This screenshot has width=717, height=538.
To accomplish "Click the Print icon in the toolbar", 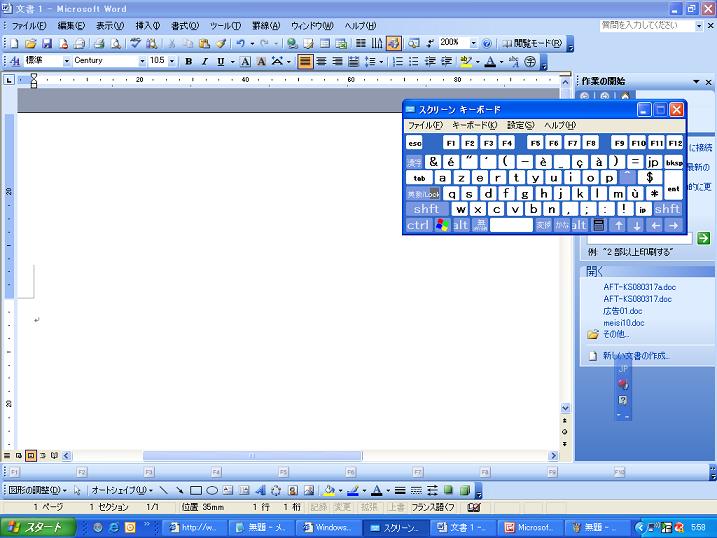I will [x=99, y=43].
